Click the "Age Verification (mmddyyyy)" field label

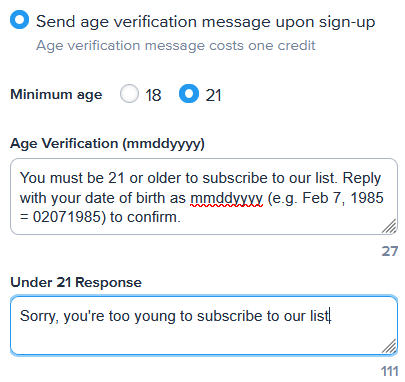point(107,144)
